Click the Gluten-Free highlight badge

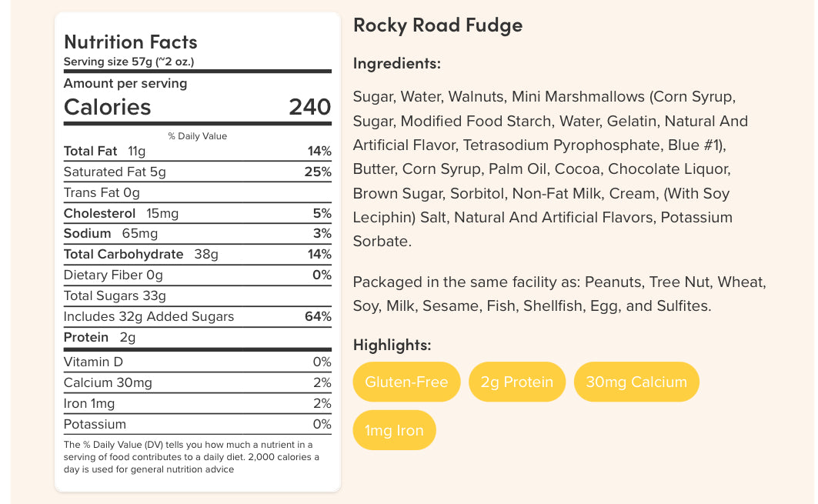coord(406,382)
